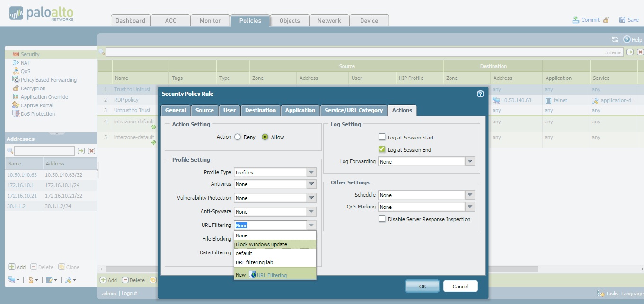Viewport: 644px width, 304px height.
Task: Open the Help icon in the panel header
Action: pos(627,40)
